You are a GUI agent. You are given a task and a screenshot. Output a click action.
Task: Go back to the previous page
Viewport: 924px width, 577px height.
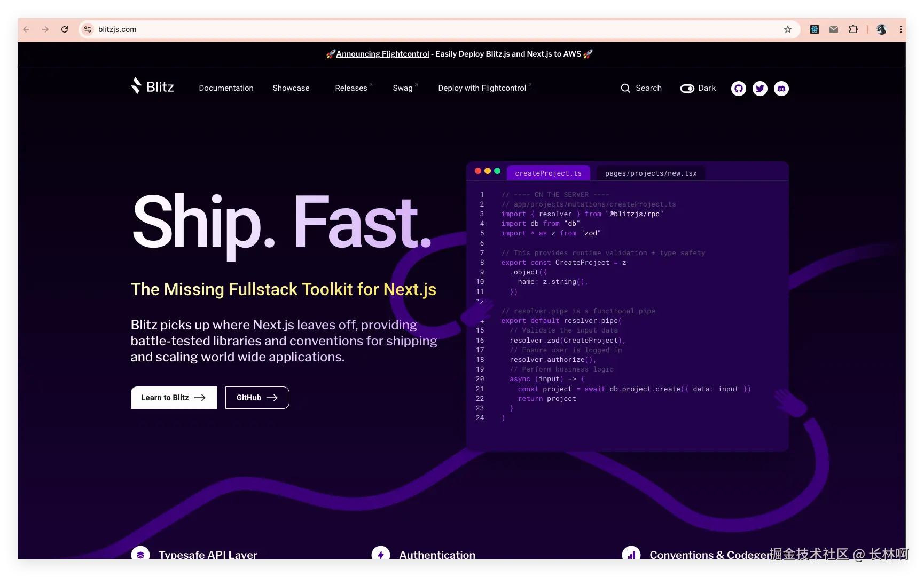27,29
